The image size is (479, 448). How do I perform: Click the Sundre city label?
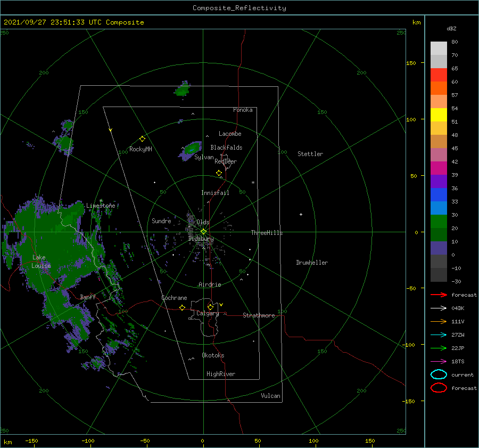pos(161,221)
